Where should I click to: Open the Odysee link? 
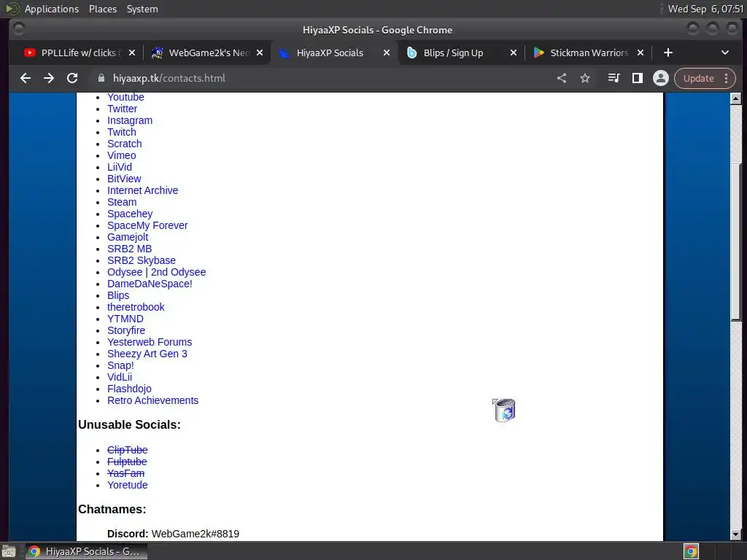tap(124, 272)
